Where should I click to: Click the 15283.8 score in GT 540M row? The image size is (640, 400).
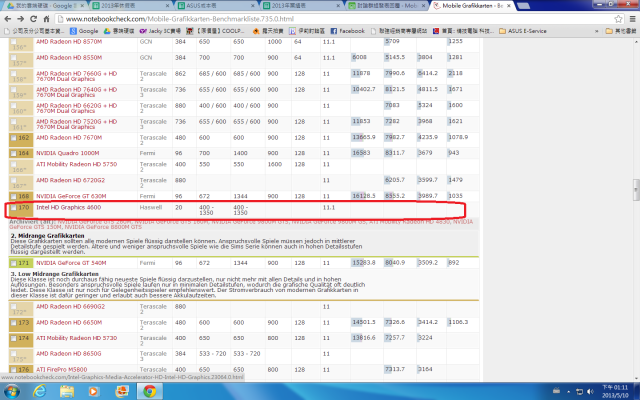click(x=364, y=263)
